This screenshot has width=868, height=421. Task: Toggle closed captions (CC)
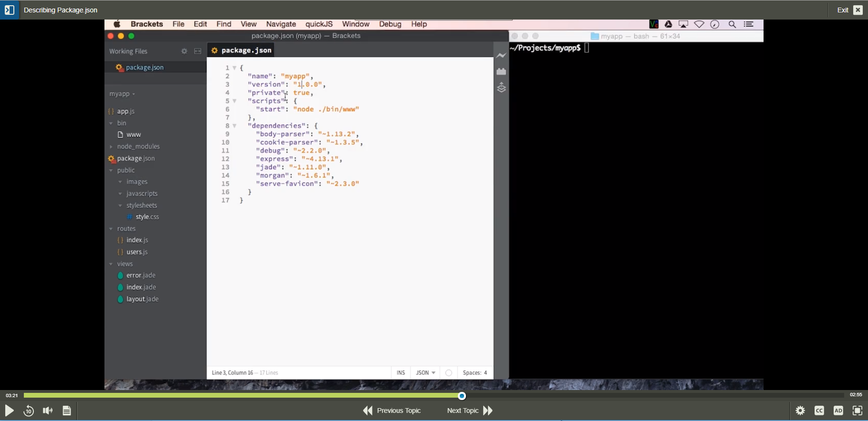click(819, 411)
